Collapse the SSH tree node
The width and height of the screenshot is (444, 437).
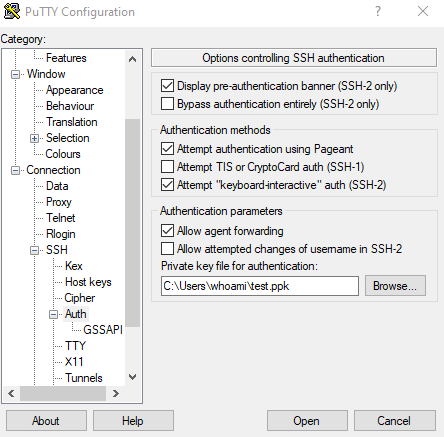[x=34, y=250]
